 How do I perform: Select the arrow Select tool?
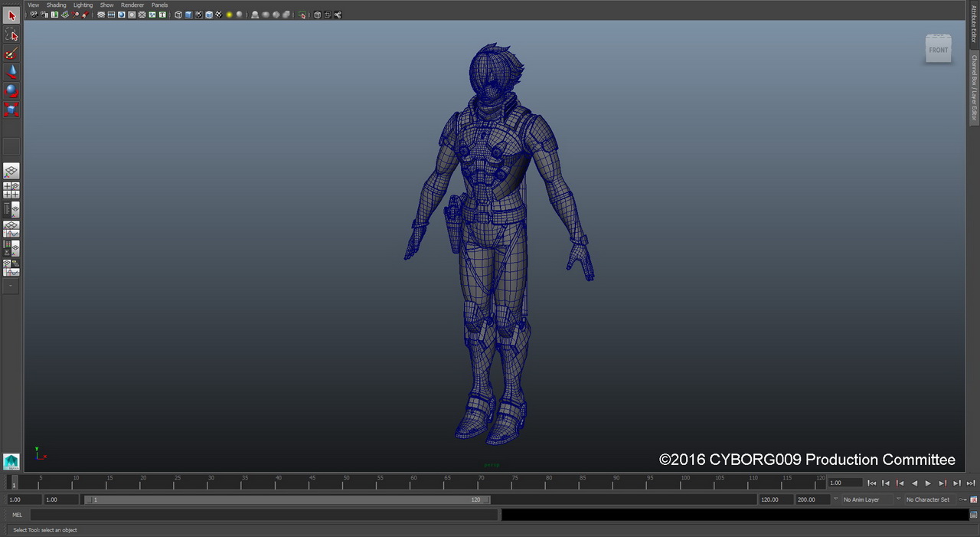pyautogui.click(x=11, y=15)
